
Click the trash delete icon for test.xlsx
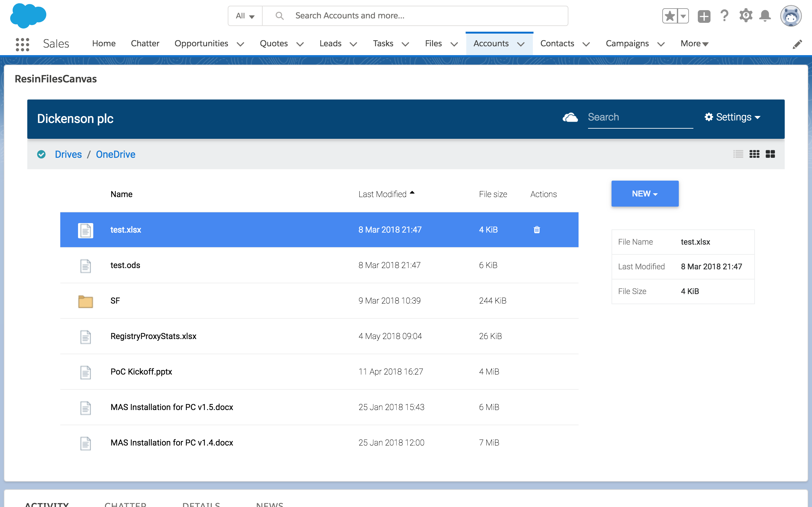[x=537, y=230]
